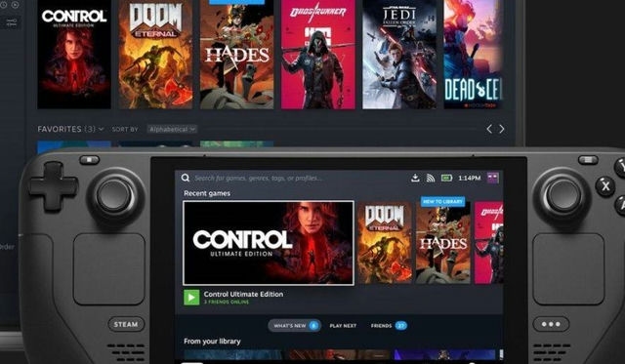Image resolution: width=625 pixels, height=364 pixels.
Task: Expand the Favorites (3) section chevron
Action: pos(101,129)
